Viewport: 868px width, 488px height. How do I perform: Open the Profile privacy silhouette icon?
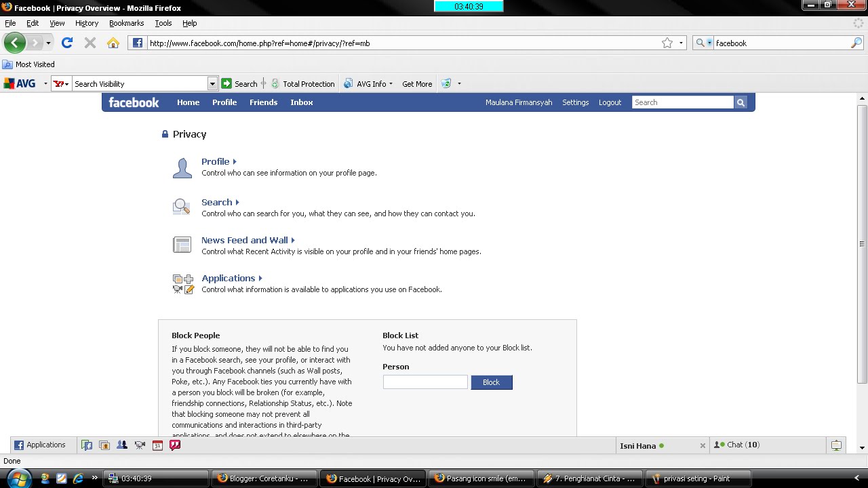coord(182,167)
